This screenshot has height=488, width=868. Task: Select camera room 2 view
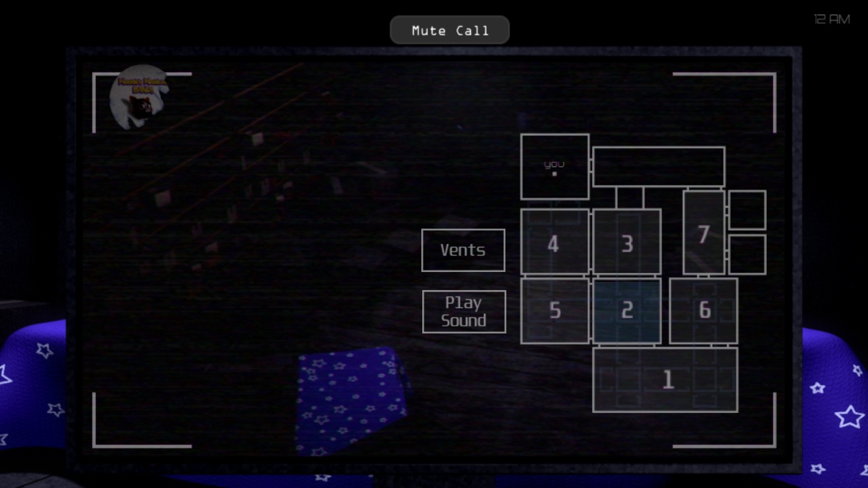(626, 309)
